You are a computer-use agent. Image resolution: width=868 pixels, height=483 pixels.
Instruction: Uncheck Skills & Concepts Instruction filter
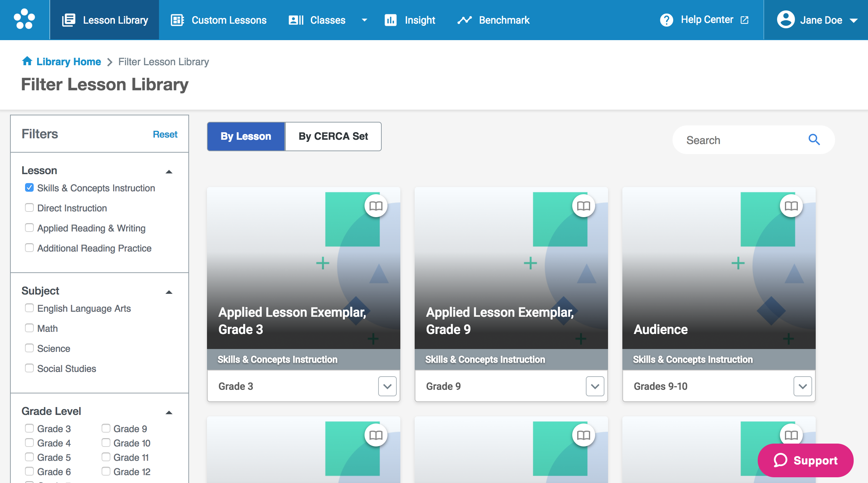click(29, 188)
